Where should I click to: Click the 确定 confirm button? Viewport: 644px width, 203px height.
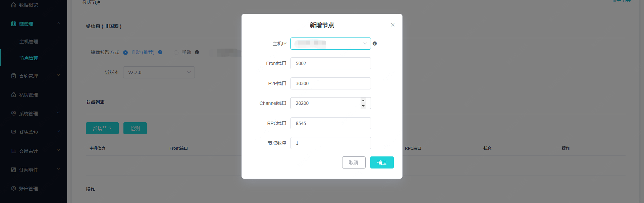tap(382, 162)
